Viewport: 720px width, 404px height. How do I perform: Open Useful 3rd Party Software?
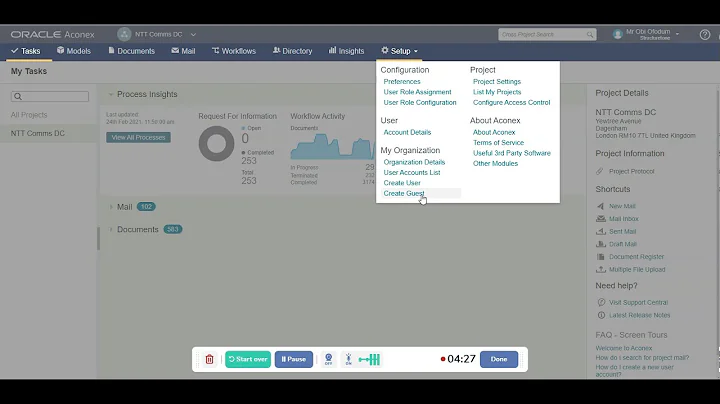tap(512, 153)
